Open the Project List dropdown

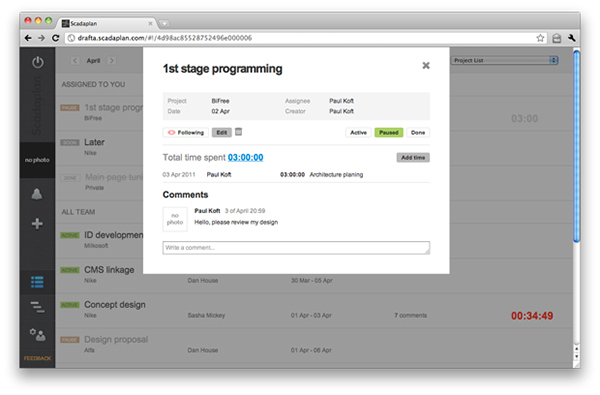pos(505,60)
